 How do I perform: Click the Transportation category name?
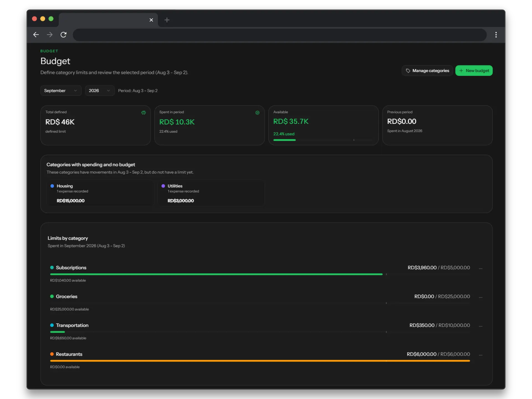(x=72, y=325)
